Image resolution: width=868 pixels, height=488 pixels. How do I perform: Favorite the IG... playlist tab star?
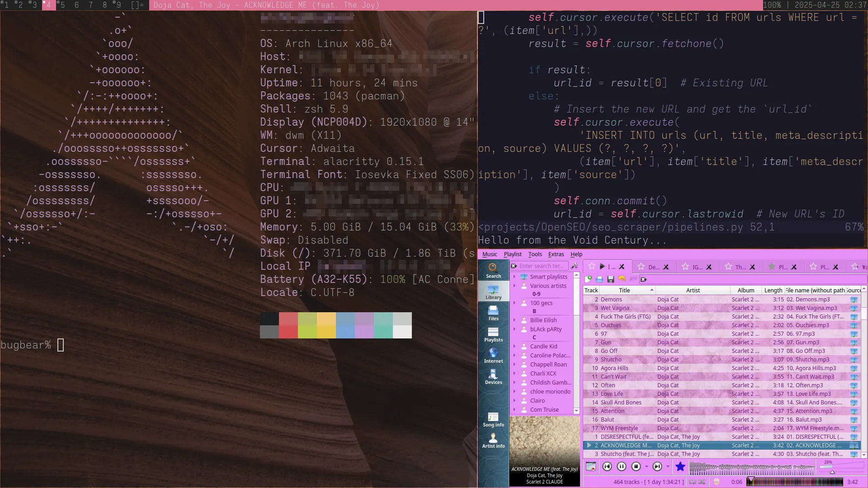coord(685,267)
